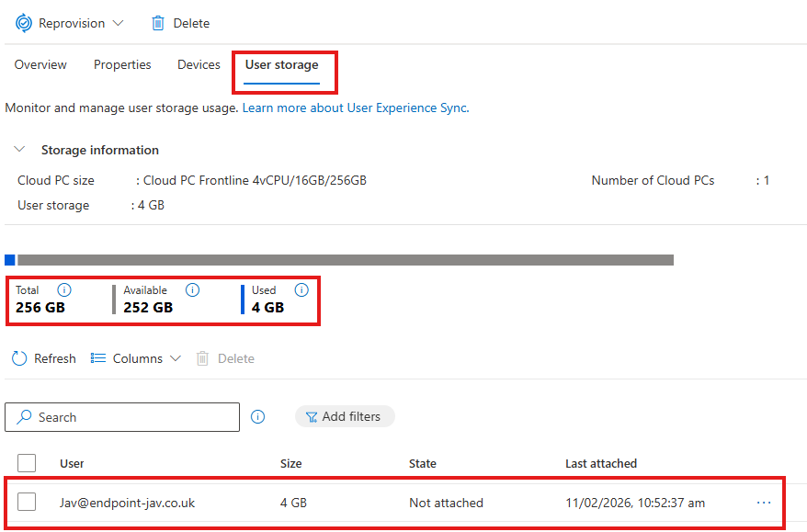Open the Devices tab
Screen dimensions: 807x532
coord(199,65)
